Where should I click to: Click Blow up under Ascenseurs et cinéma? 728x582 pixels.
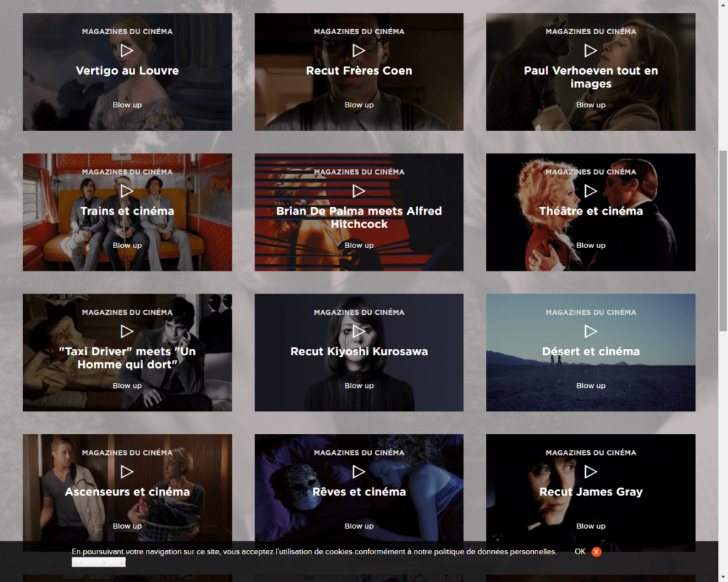coord(127,527)
